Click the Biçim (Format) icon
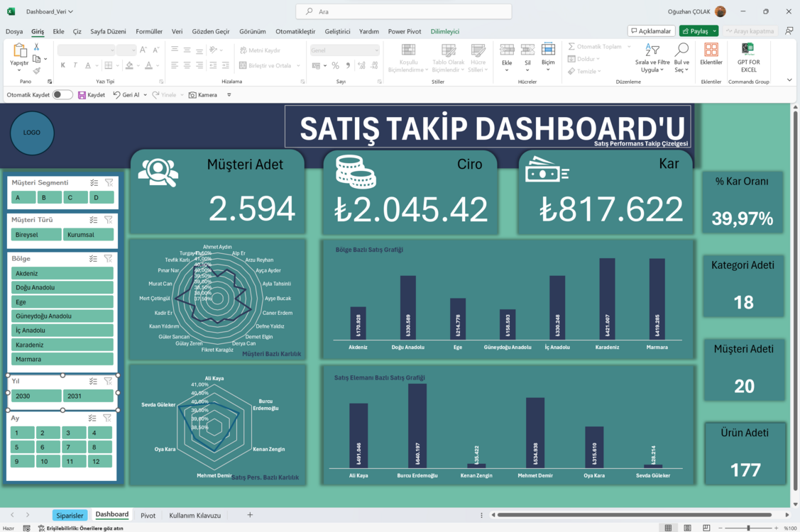 pos(548,50)
